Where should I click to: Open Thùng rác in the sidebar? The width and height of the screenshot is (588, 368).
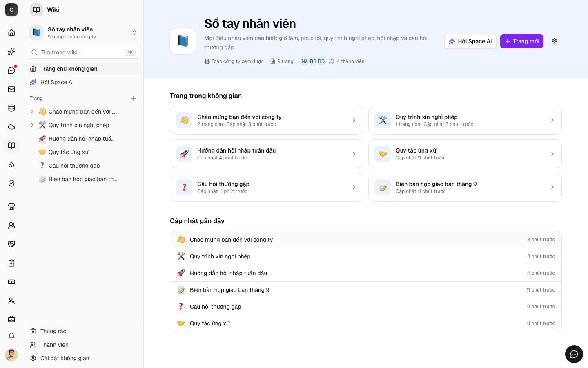[x=83, y=331]
